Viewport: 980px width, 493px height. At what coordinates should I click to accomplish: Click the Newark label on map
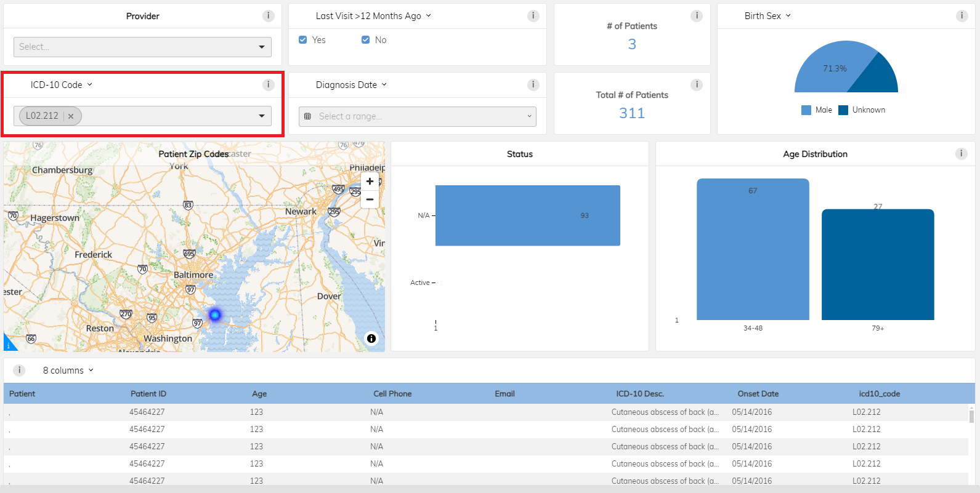tap(301, 211)
